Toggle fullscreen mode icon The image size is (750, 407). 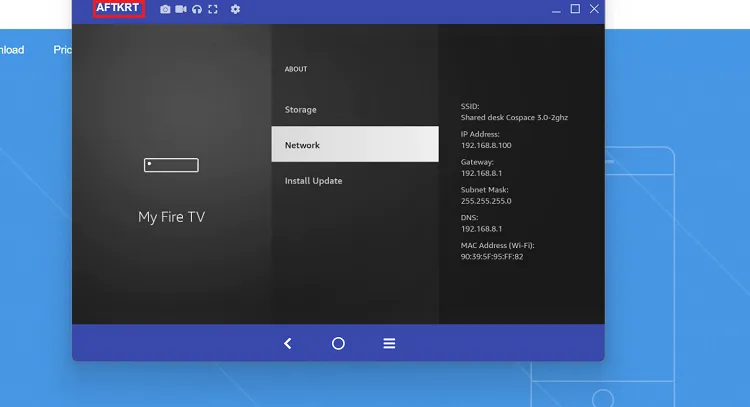(213, 9)
